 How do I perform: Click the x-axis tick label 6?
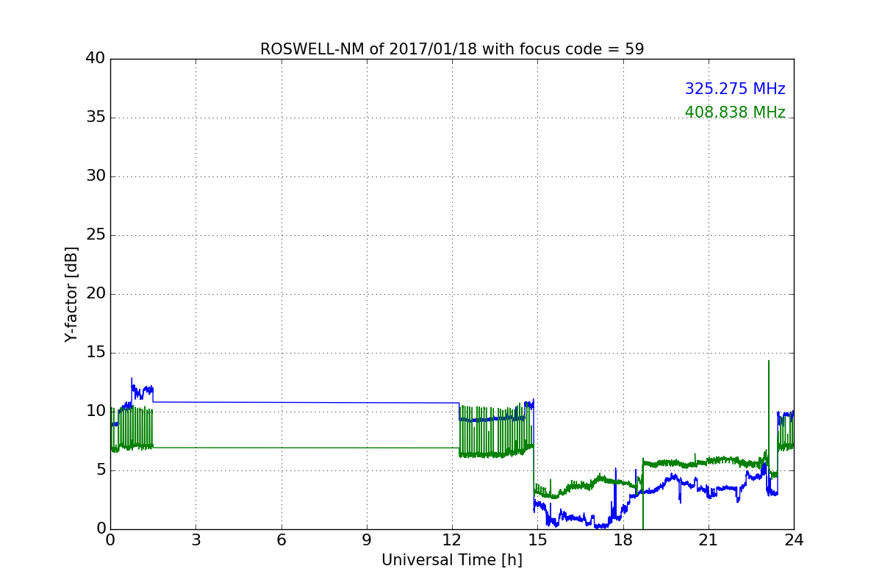[282, 540]
